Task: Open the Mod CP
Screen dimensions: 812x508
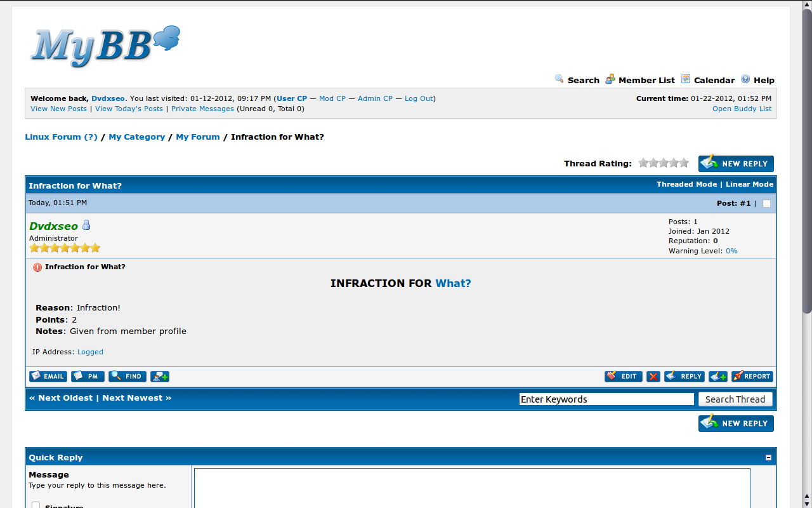Action: [x=332, y=98]
